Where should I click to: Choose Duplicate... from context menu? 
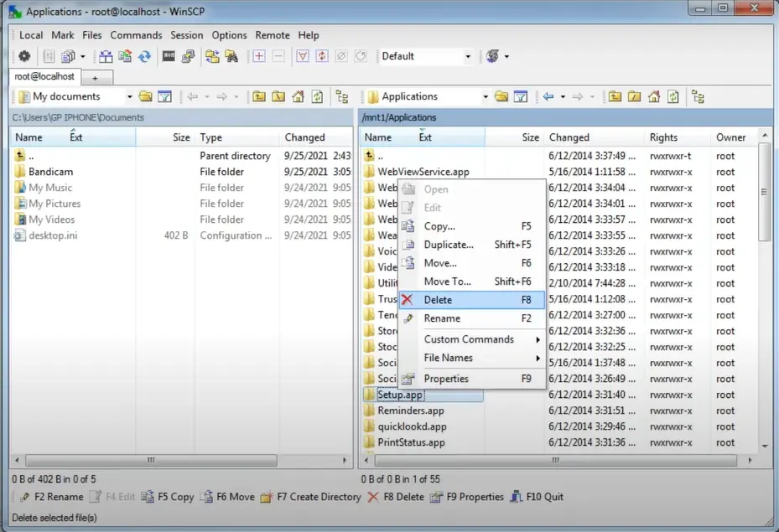(x=472, y=244)
